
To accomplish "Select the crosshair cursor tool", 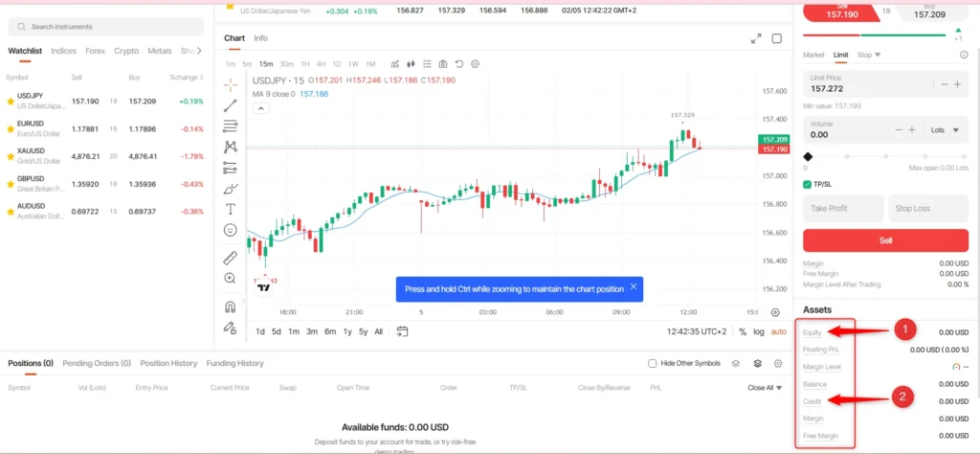I will 230,85.
